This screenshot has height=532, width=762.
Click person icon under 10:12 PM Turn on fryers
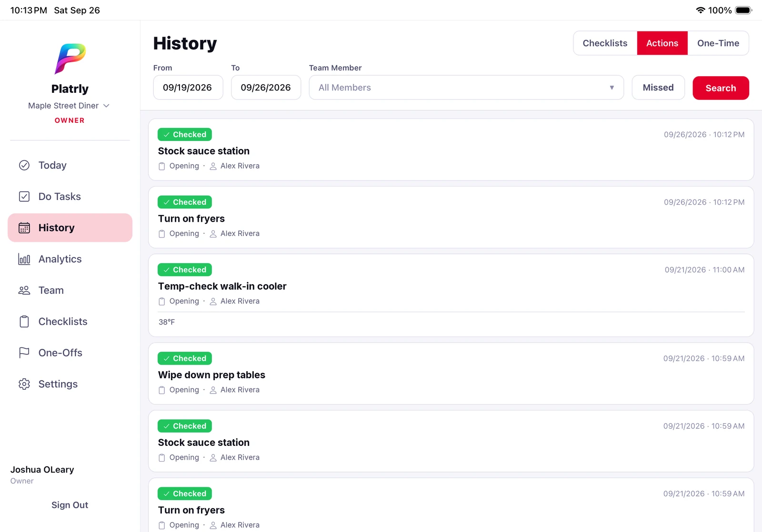pyautogui.click(x=213, y=234)
